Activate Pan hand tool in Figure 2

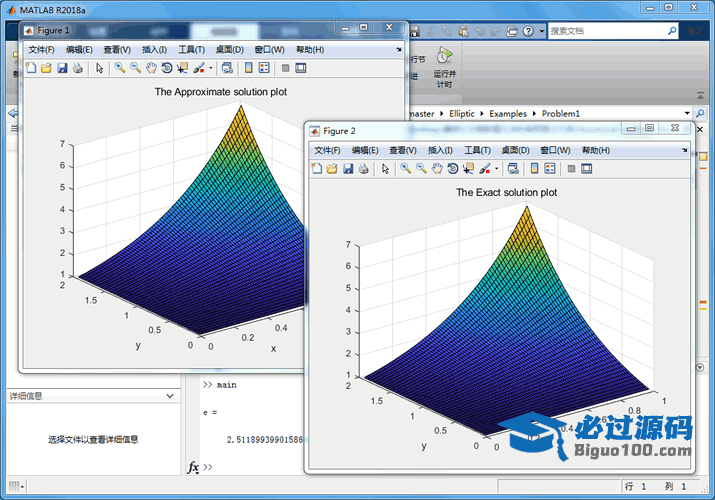tap(437, 169)
